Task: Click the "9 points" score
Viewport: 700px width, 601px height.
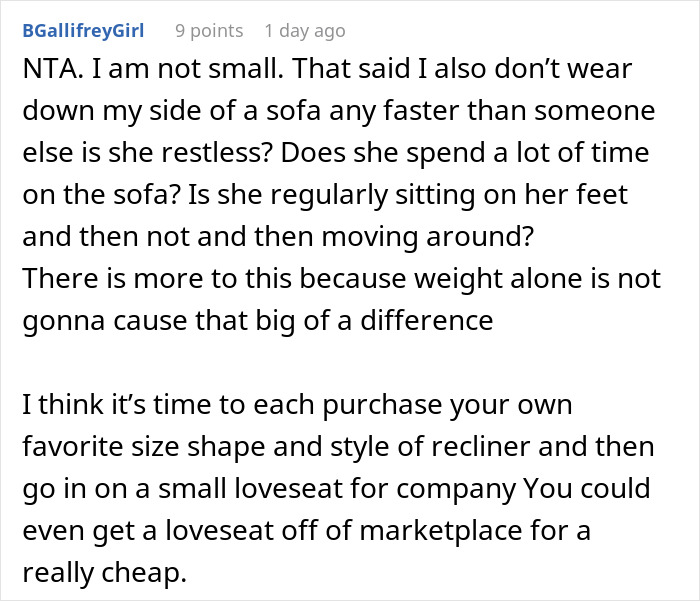Action: 209,31
